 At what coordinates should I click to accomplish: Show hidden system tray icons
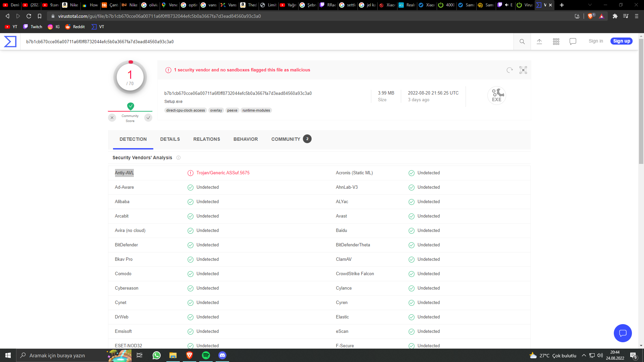pos(584,355)
